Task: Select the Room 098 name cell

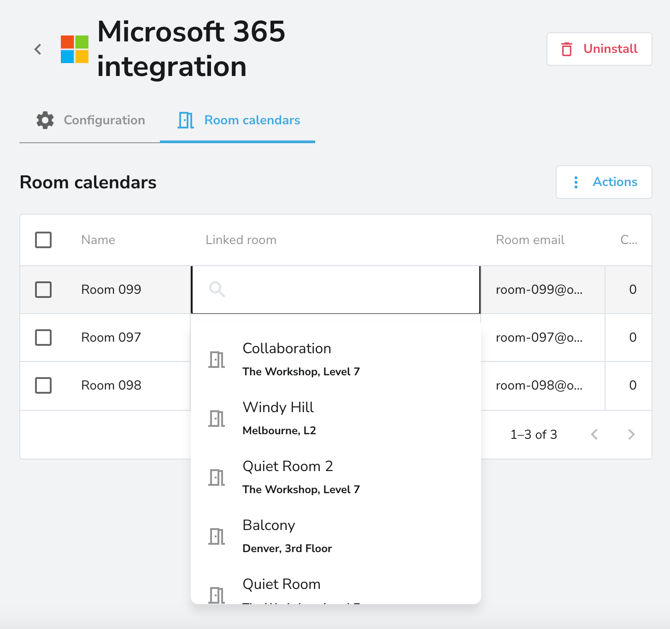Action: 111,385
